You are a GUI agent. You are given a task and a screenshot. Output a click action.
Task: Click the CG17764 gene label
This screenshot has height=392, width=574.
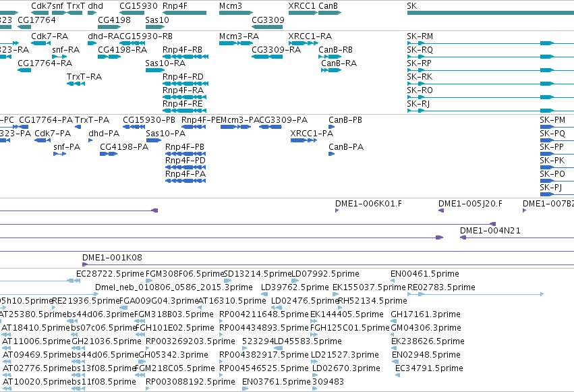(x=36, y=20)
